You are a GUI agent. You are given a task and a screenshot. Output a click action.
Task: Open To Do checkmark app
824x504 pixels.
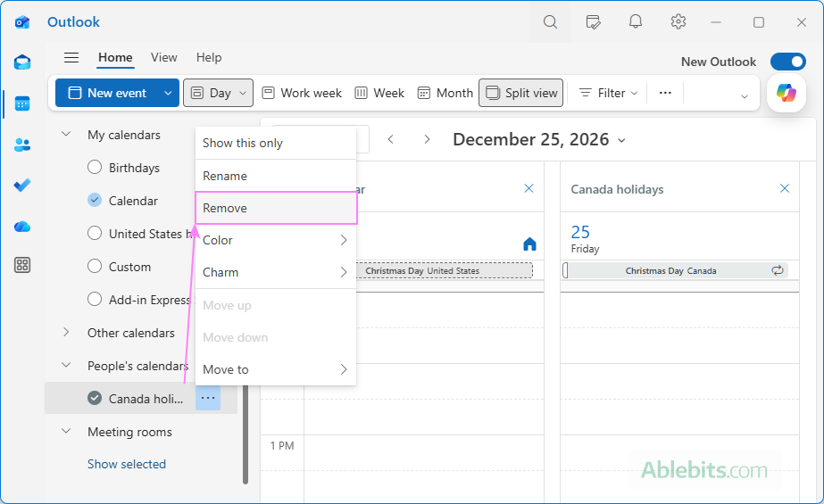22,186
